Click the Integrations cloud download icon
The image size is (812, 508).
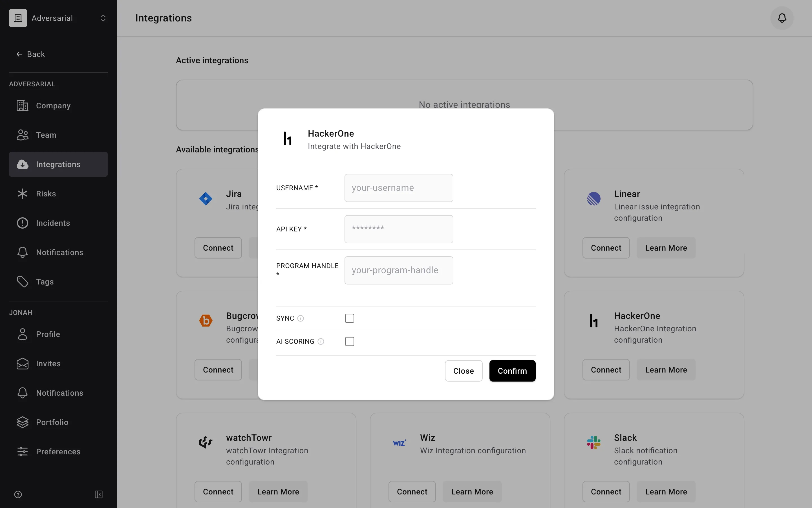23,164
